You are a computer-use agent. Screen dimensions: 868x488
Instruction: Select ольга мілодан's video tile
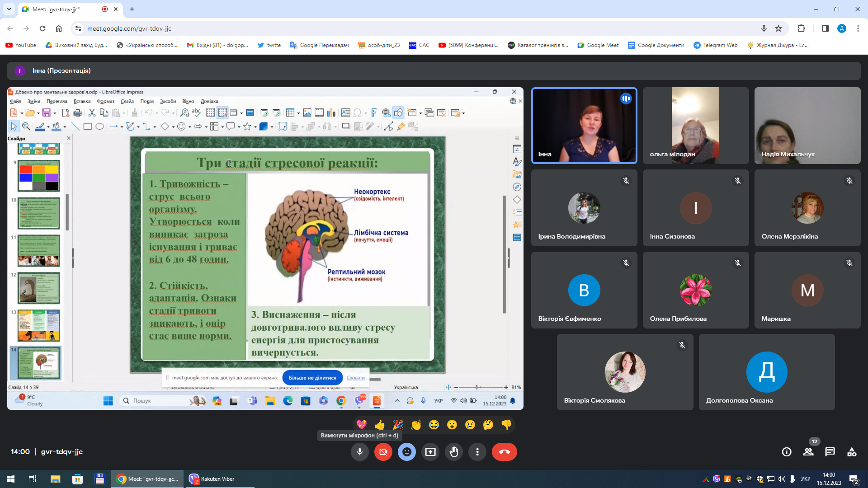pyautogui.click(x=696, y=126)
